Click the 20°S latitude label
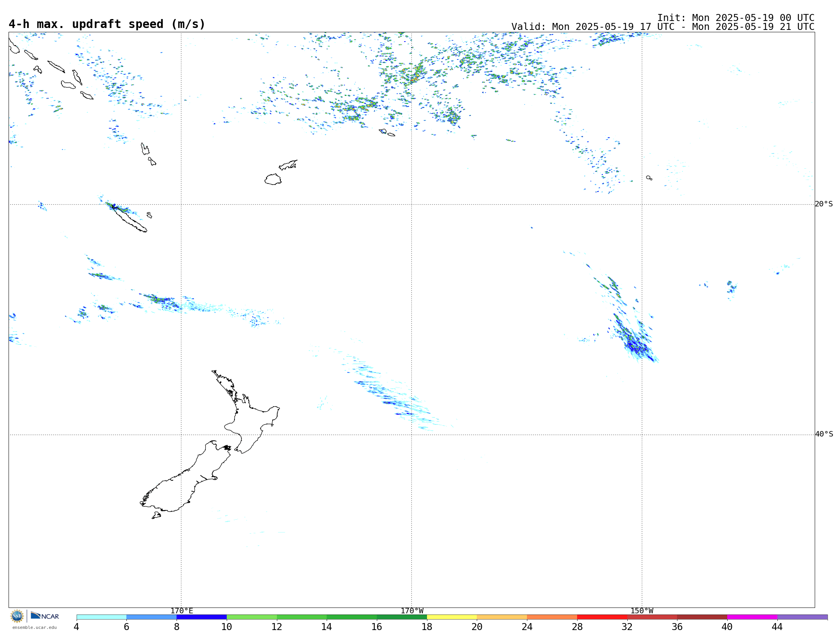 (x=824, y=204)
